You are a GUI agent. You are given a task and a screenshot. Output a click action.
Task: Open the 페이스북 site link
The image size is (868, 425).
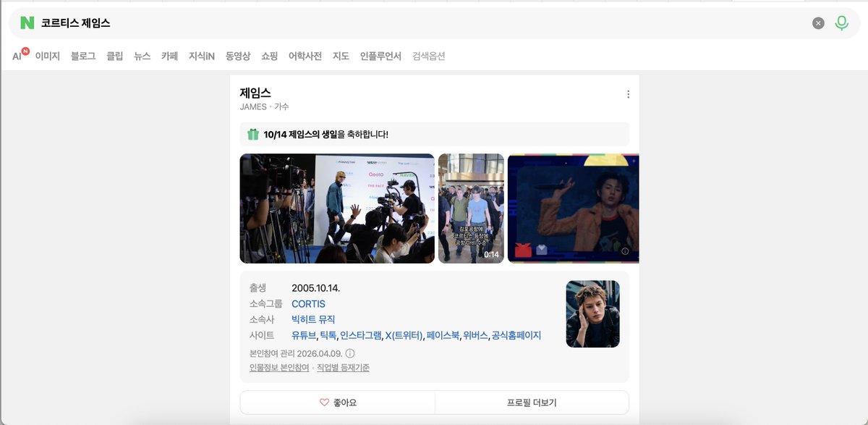click(x=443, y=335)
